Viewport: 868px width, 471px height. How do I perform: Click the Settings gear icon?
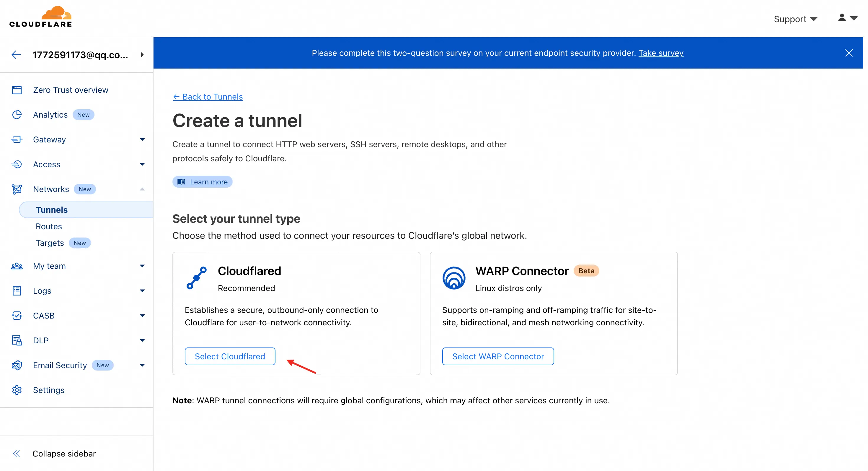coord(17,390)
